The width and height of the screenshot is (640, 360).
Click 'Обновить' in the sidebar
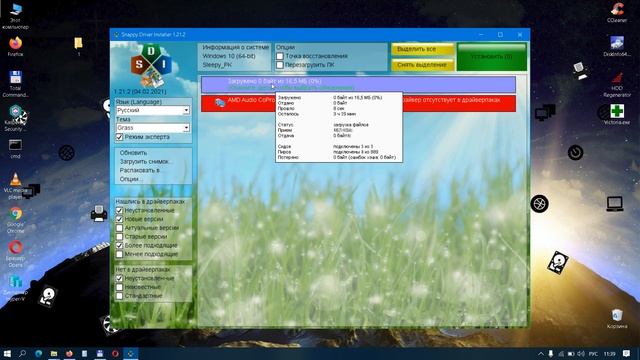point(133,153)
